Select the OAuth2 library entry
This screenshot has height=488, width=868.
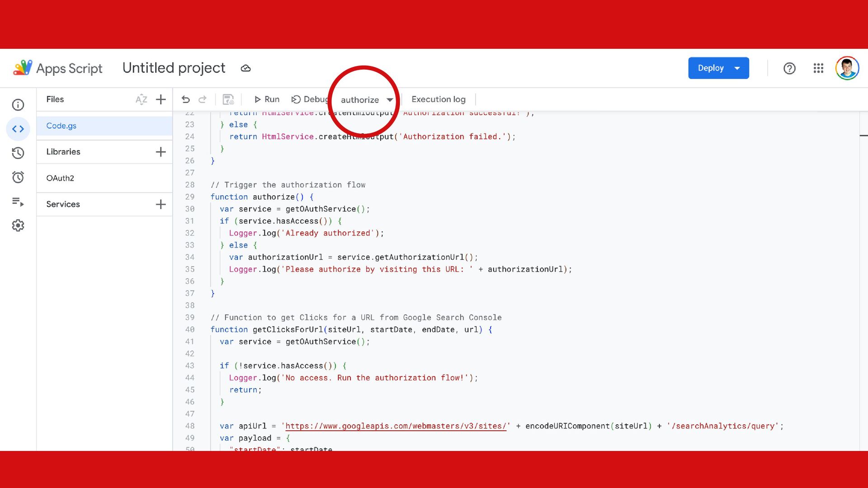(60, 178)
